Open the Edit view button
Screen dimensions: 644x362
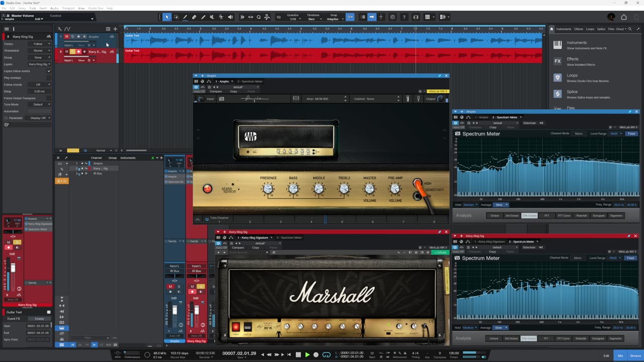coord(606,355)
